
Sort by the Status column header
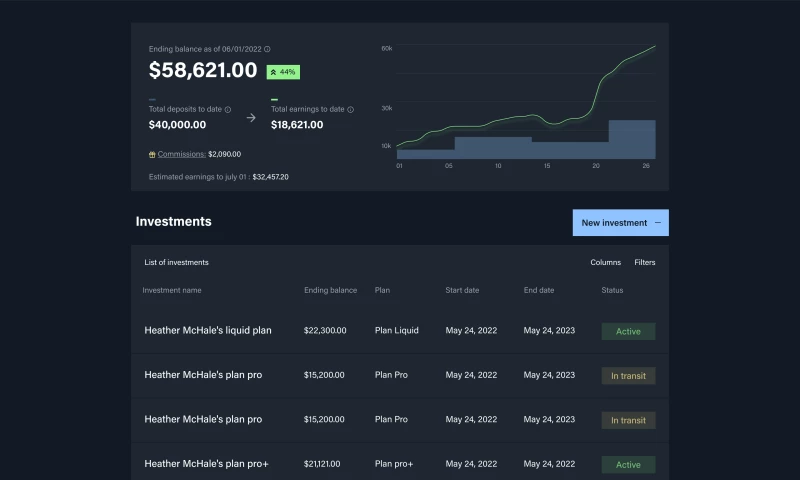(612, 290)
